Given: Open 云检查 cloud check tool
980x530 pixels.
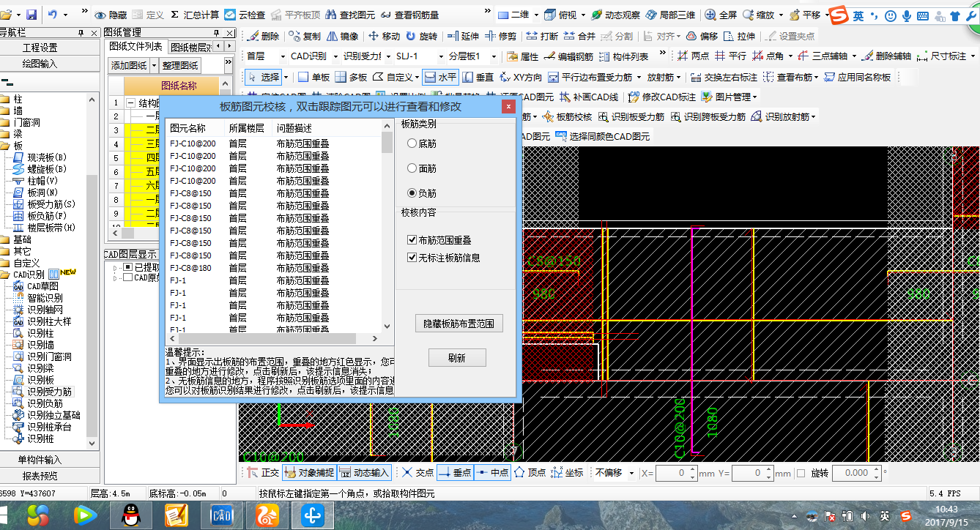Looking at the screenshot, I should 245,15.
